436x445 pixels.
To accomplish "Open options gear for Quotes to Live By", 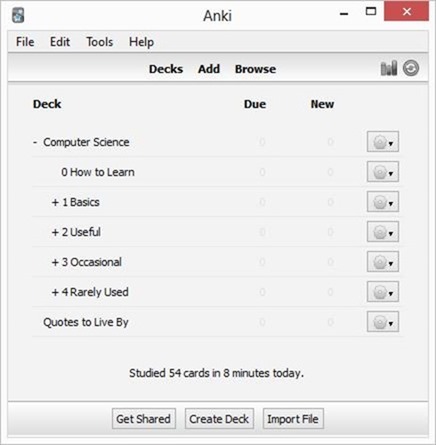I will click(383, 322).
